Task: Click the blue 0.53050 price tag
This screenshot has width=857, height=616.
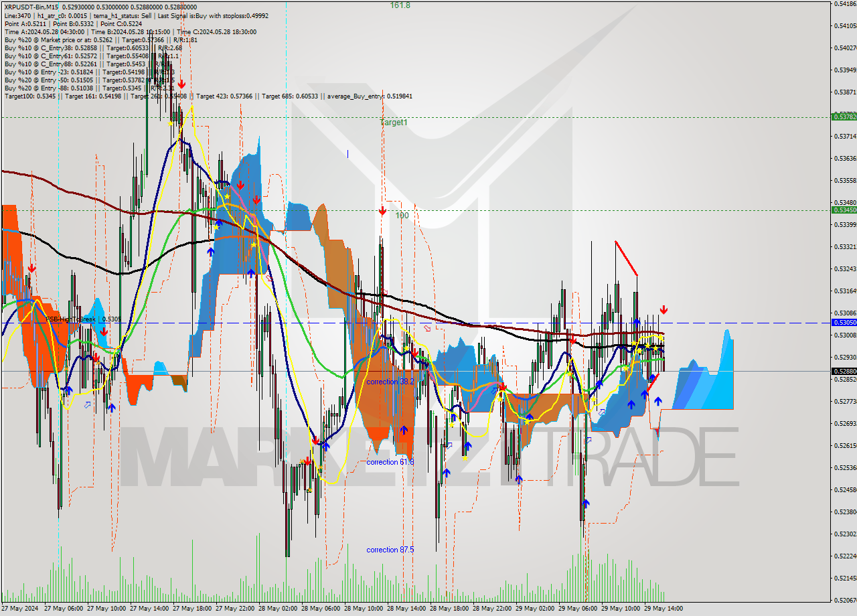Action: [x=844, y=323]
